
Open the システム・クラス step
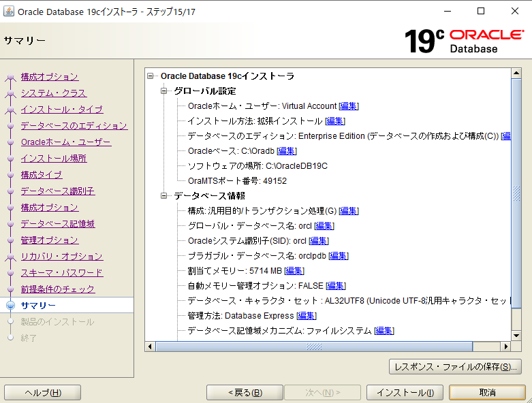point(53,93)
